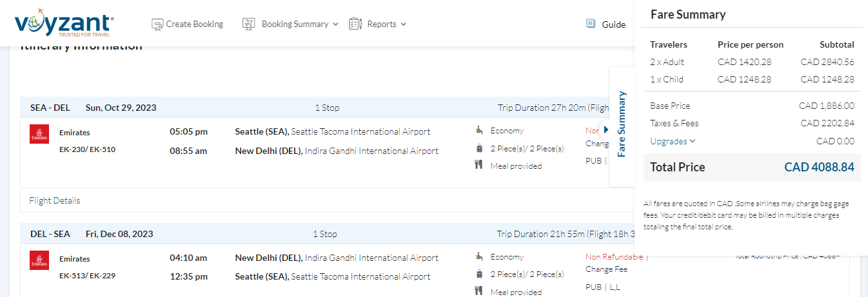The image size is (868, 297).
Task: Click Emirates logo on DEL-SEA flight
Action: click(39, 260)
